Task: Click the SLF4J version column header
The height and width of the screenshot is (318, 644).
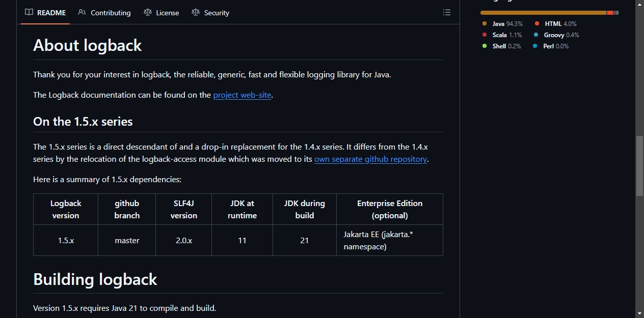Action: (183, 209)
